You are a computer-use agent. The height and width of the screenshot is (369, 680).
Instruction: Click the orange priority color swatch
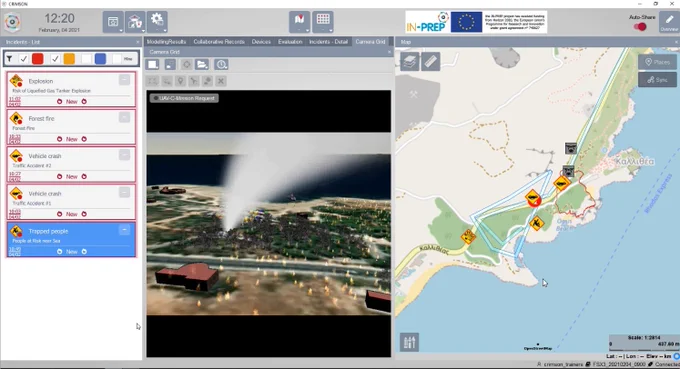coord(69,59)
